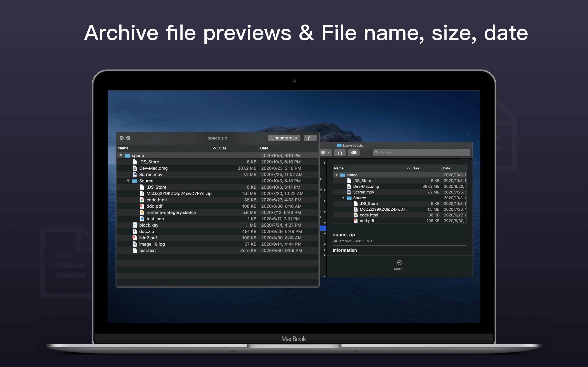The width and height of the screenshot is (588, 367).
Task: Select the Dev-Mac.dmg disk image icon
Action: coord(134,168)
